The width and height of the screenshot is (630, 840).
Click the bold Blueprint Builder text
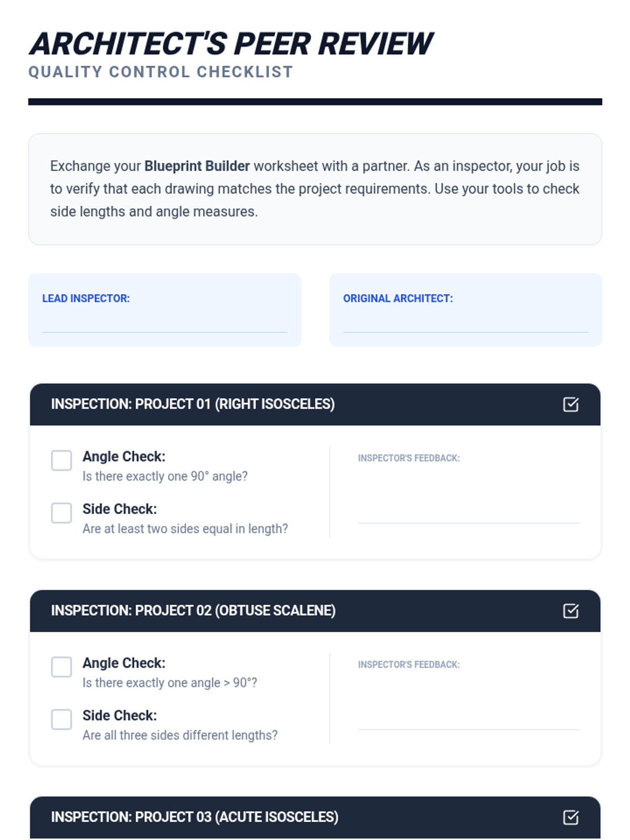(x=197, y=166)
